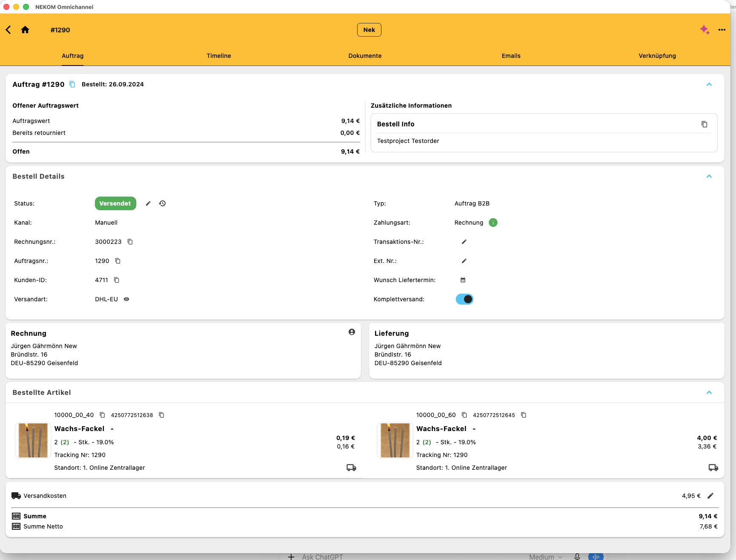Edit the Ext. Nr. field
The height and width of the screenshot is (560, 736).
click(x=464, y=261)
